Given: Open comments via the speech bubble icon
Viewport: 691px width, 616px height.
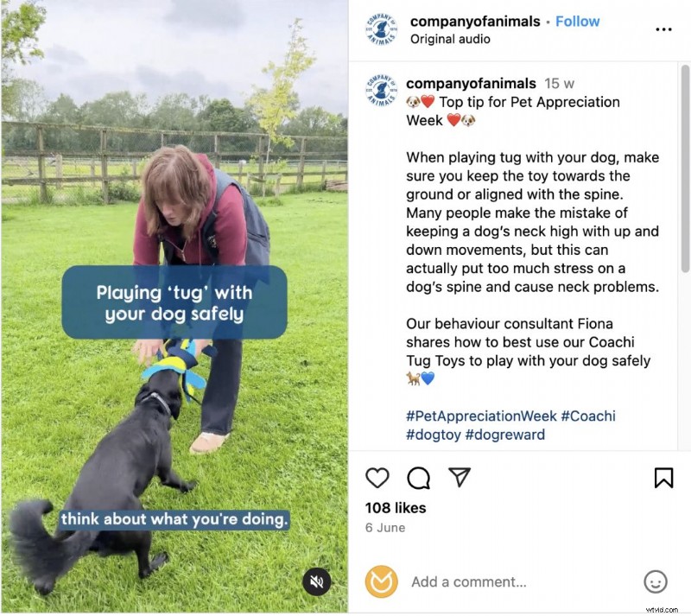Looking at the screenshot, I should 419,478.
